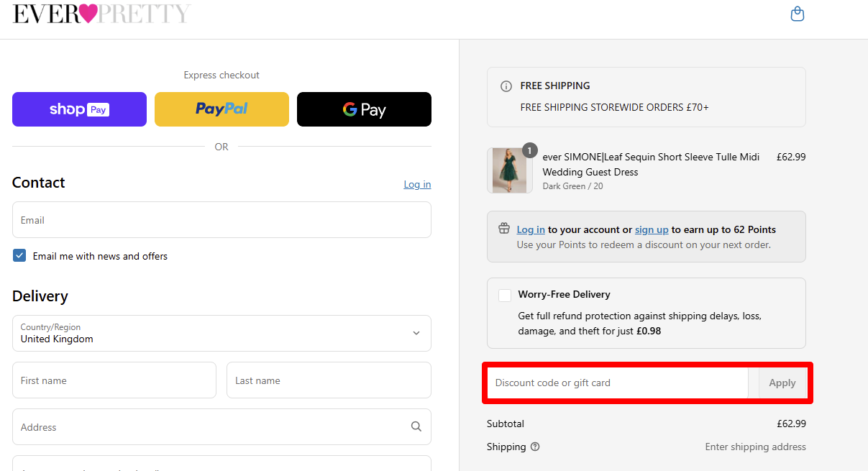Click the Dark Green / 20 variant text
This screenshot has height=471, width=868.
click(x=572, y=186)
